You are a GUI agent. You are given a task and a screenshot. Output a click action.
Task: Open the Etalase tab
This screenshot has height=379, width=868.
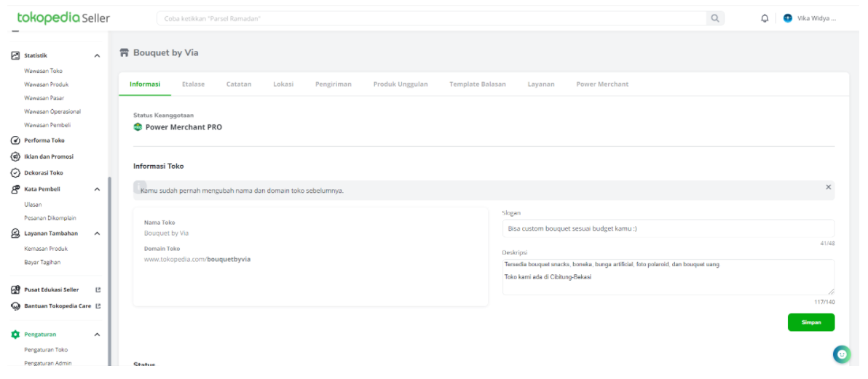pyautogui.click(x=193, y=84)
